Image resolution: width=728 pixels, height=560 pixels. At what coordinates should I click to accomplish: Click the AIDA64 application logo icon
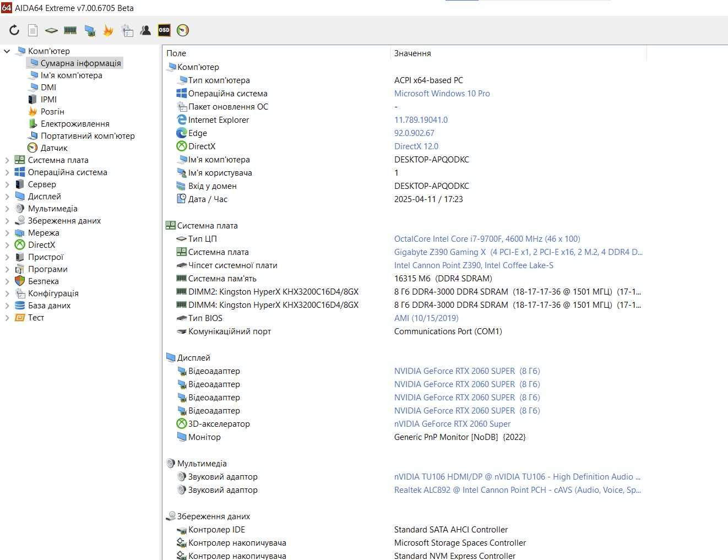pos(6,7)
